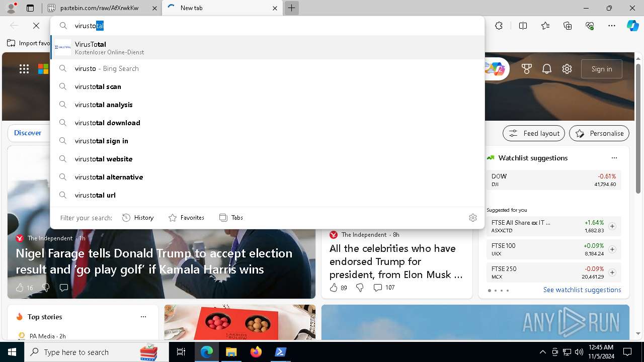Image resolution: width=644 pixels, height=362 pixels.
Task: Open split screen view icon
Action: pyautogui.click(x=523, y=26)
